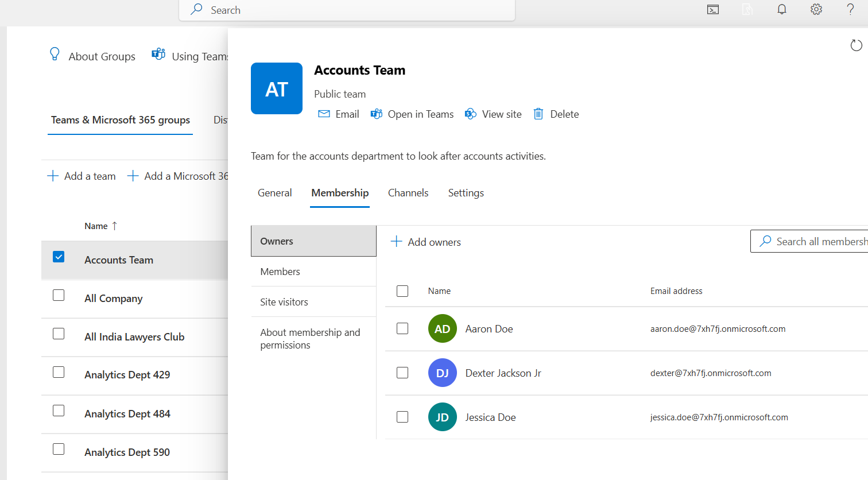
Task: Click the Open in Teams icon
Action: 377,114
